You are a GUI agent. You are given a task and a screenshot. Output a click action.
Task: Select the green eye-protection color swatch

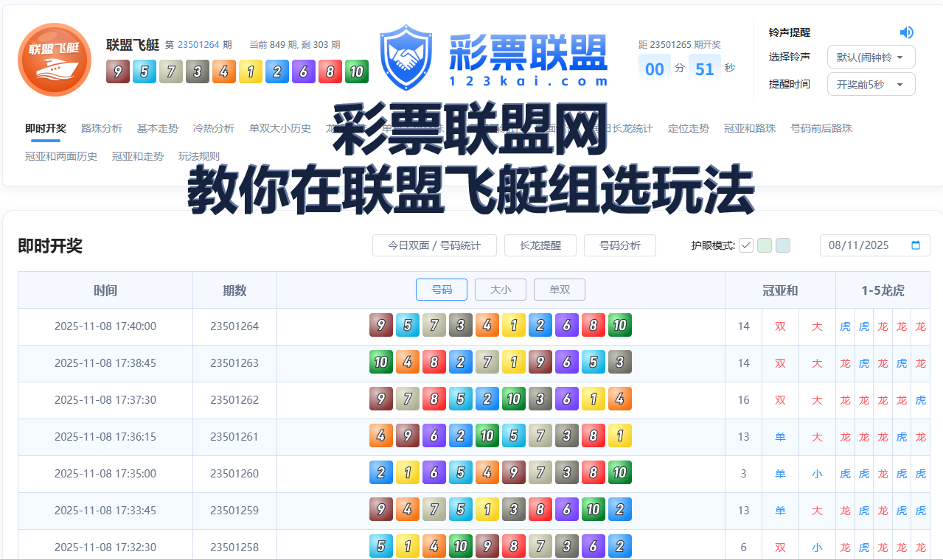(x=764, y=245)
